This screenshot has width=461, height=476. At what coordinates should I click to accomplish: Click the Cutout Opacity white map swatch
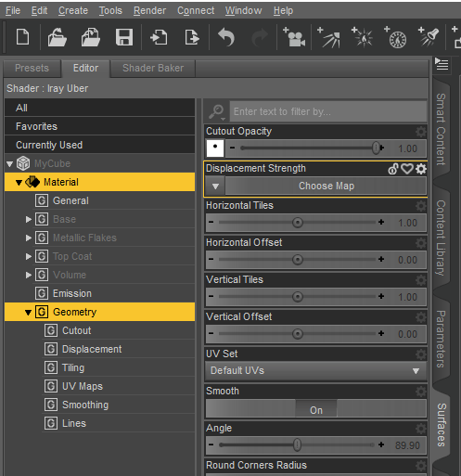point(215,148)
